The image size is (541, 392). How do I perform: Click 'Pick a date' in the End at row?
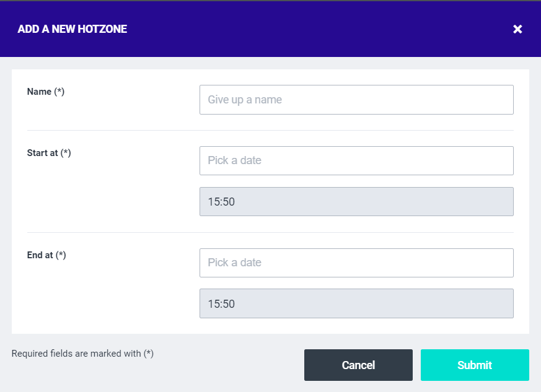pyautogui.click(x=235, y=263)
